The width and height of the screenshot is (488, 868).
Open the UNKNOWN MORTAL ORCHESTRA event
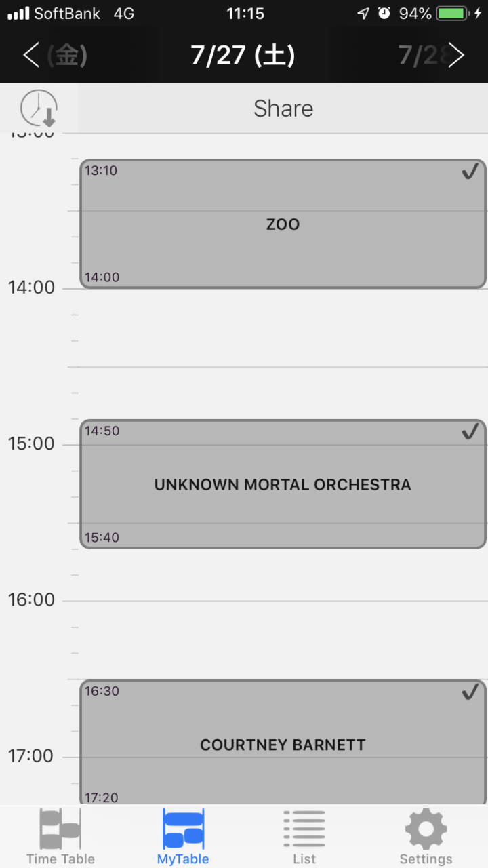[x=283, y=485]
